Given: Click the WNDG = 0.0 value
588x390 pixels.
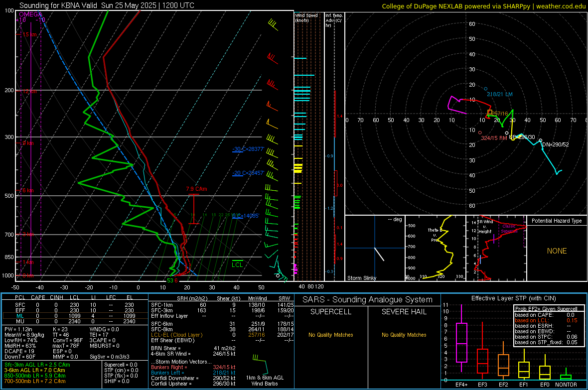Looking at the screenshot, I should pyautogui.click(x=104, y=329).
